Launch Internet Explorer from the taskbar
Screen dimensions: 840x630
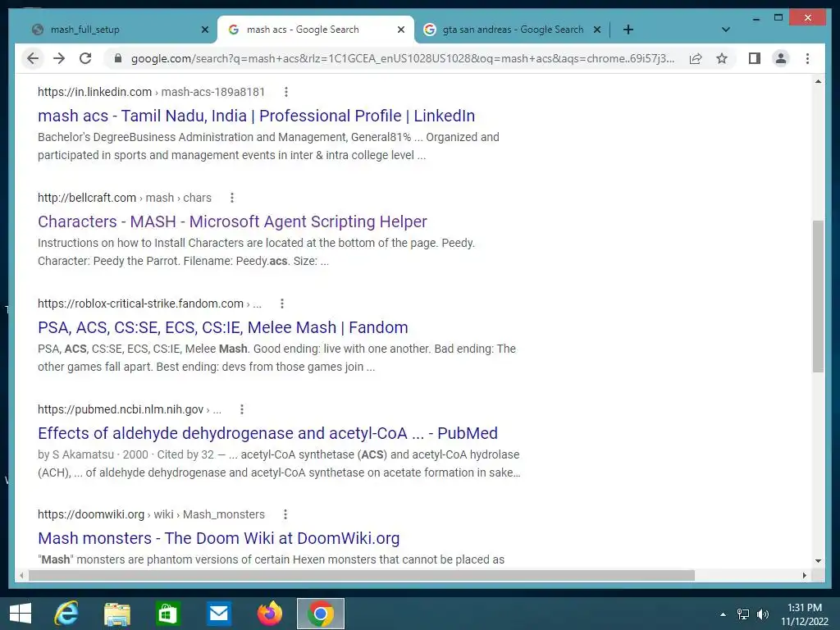coord(66,614)
